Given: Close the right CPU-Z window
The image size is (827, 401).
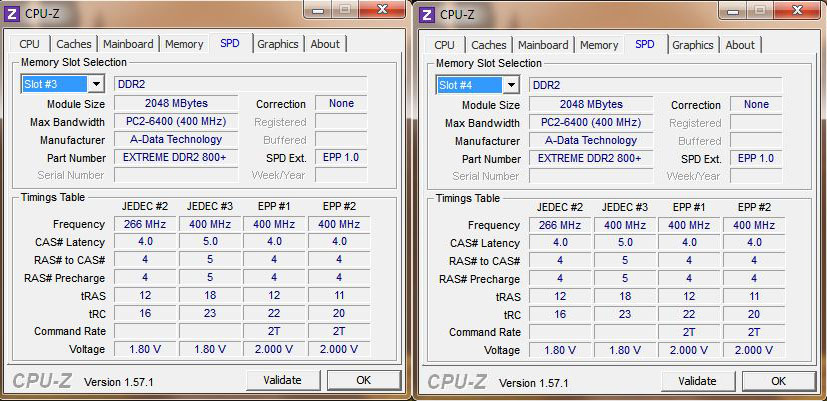Looking at the screenshot, I should [x=798, y=9].
